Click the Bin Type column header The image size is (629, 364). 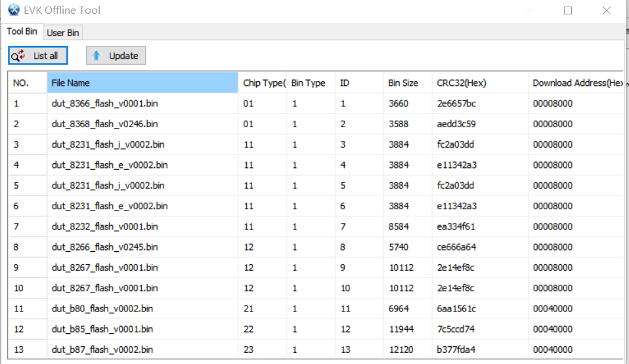click(311, 83)
